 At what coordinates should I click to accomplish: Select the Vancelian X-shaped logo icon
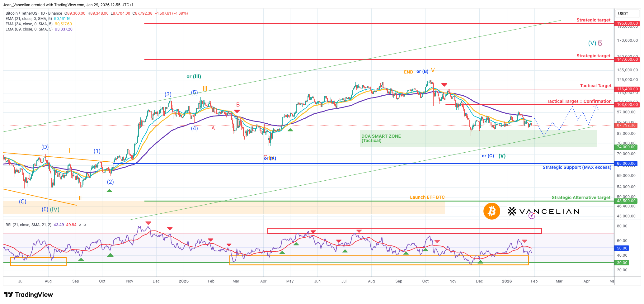tap(512, 211)
